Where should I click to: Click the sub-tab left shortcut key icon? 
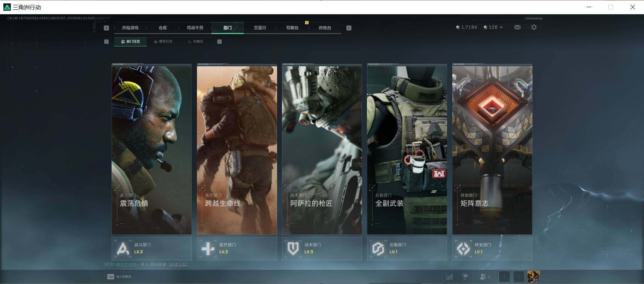[106, 42]
